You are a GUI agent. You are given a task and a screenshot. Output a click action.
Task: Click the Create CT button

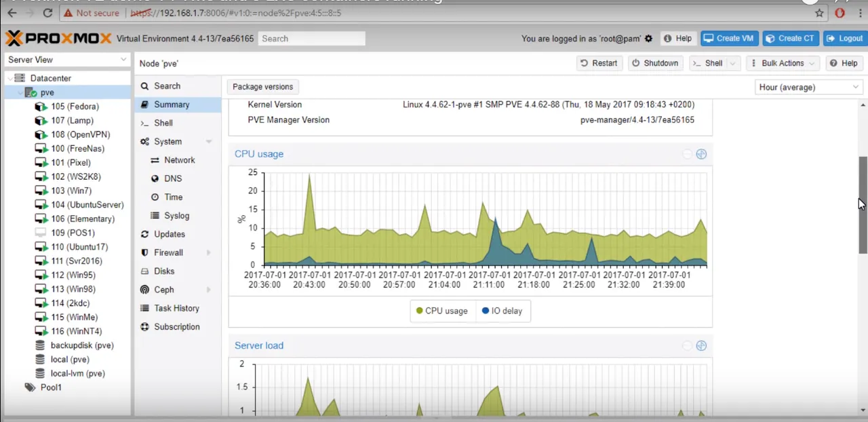pos(791,39)
